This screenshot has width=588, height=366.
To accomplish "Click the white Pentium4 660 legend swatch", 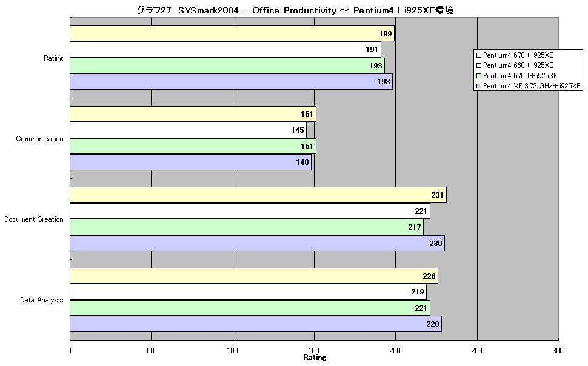I will 478,65.
